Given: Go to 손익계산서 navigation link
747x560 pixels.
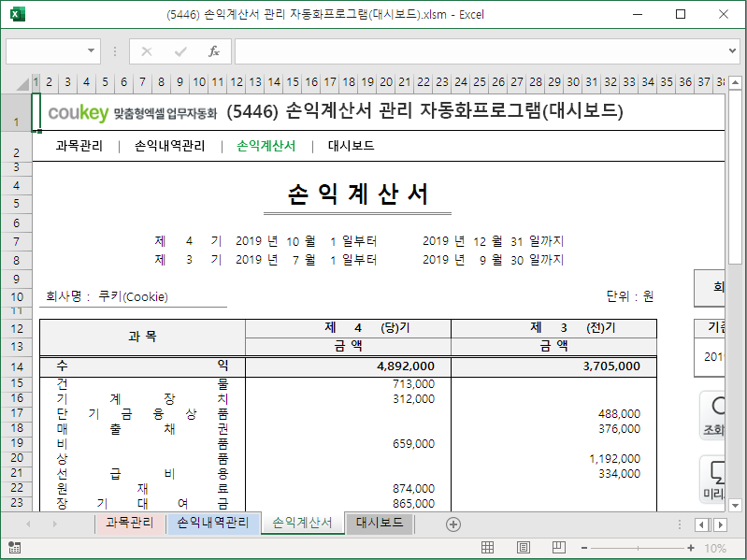Looking at the screenshot, I should [266, 146].
